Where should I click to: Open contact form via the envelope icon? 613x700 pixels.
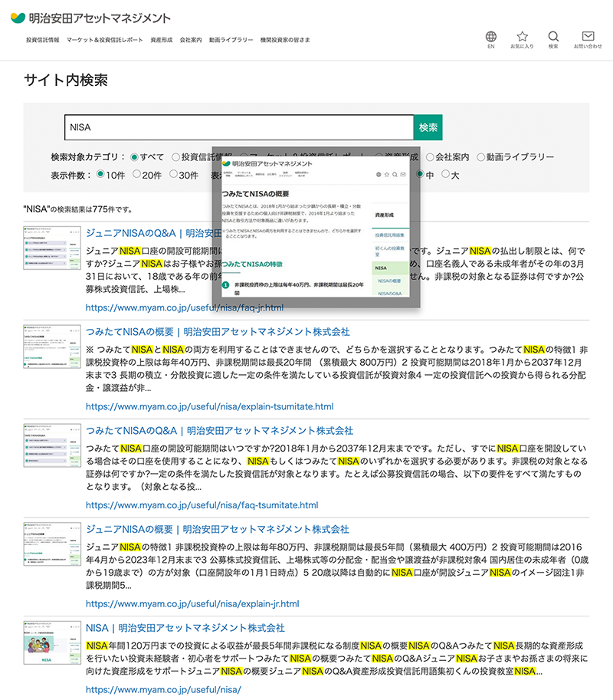pos(588,40)
